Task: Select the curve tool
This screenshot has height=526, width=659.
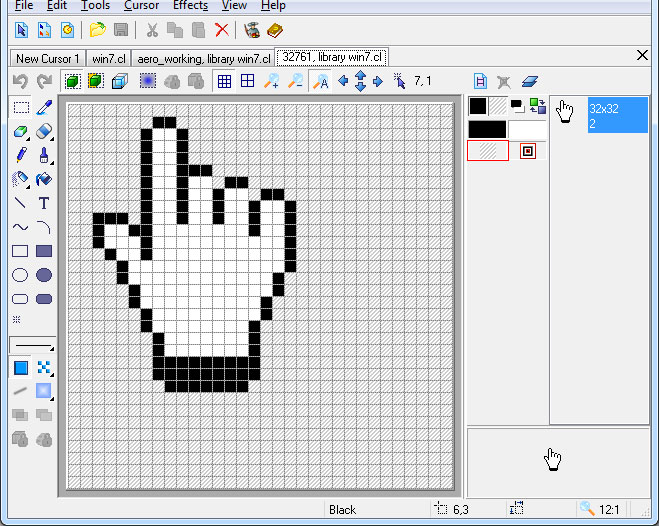Action: [x=21, y=227]
